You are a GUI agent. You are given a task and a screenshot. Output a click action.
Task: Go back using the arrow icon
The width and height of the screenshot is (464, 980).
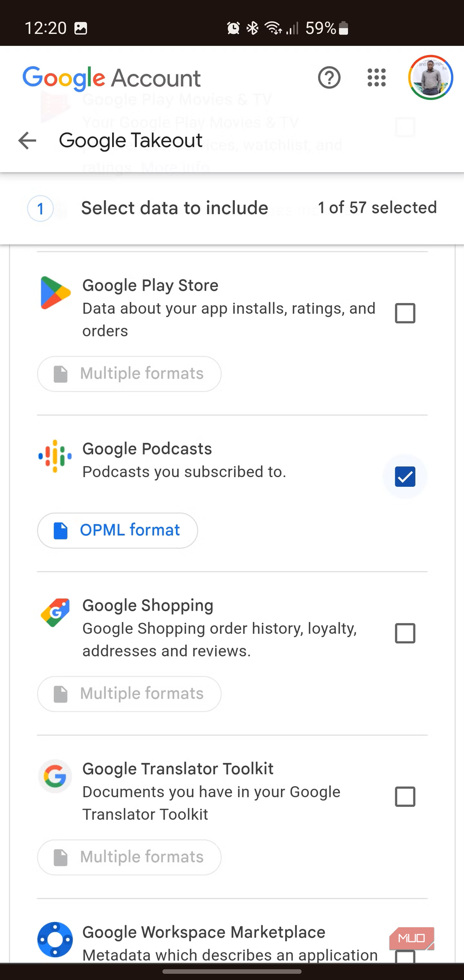[28, 141]
